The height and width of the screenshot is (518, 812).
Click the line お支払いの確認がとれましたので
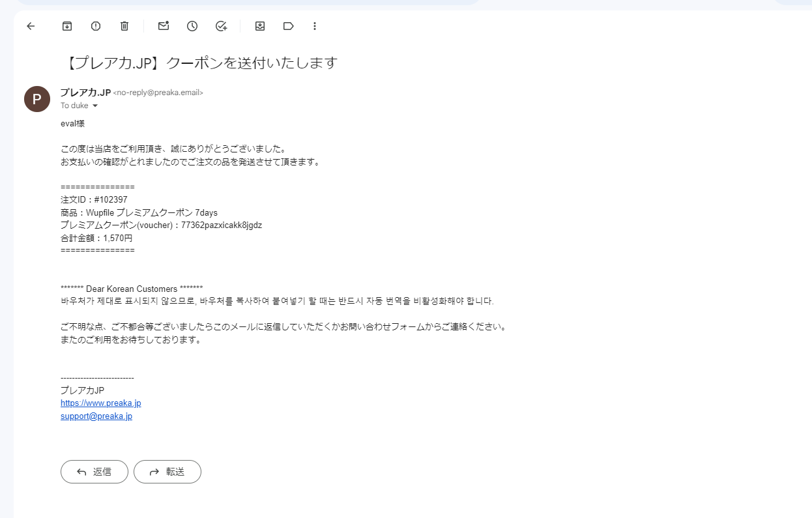(190, 162)
